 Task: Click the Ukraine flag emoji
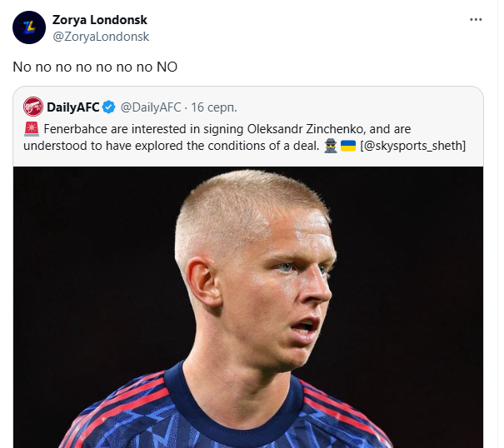pos(348,146)
